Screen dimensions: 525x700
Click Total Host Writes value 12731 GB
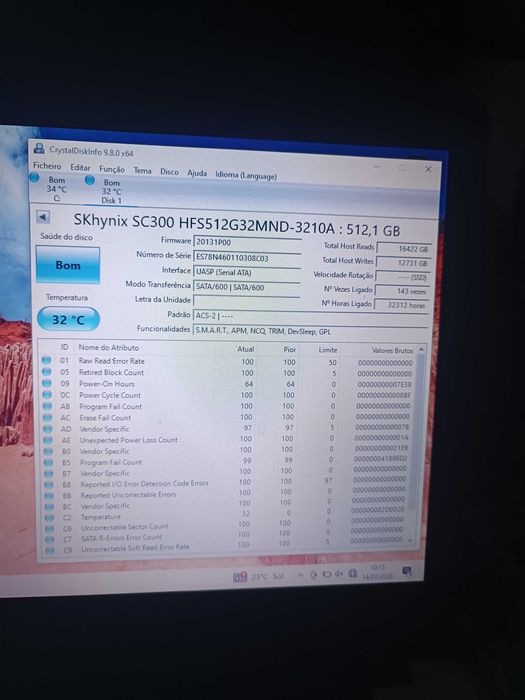tap(404, 263)
